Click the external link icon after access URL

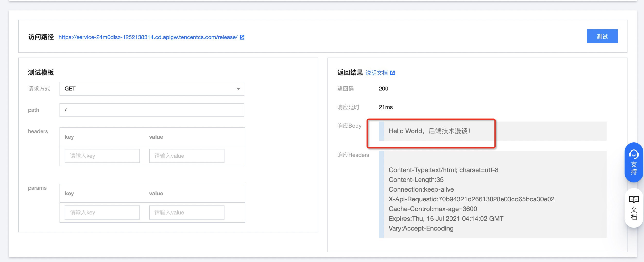(242, 37)
